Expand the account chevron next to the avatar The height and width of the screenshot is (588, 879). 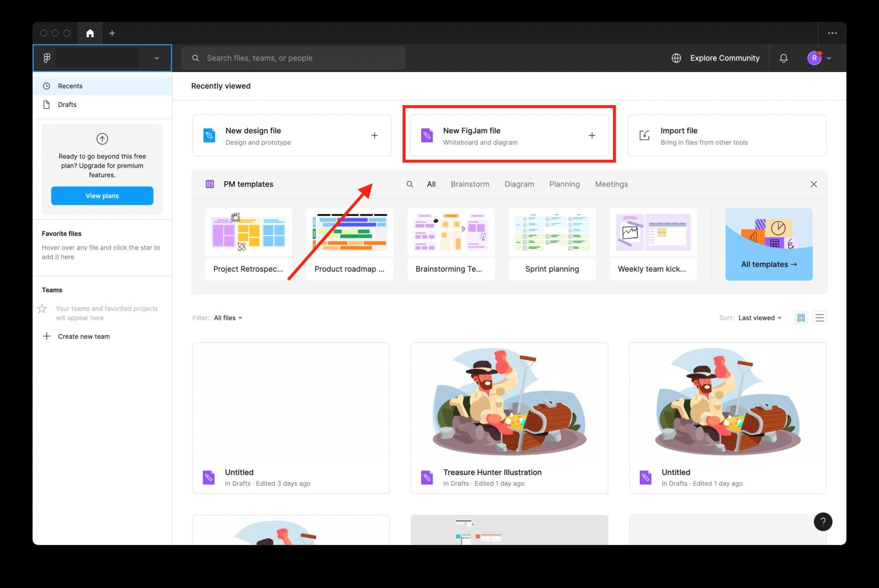coord(828,58)
